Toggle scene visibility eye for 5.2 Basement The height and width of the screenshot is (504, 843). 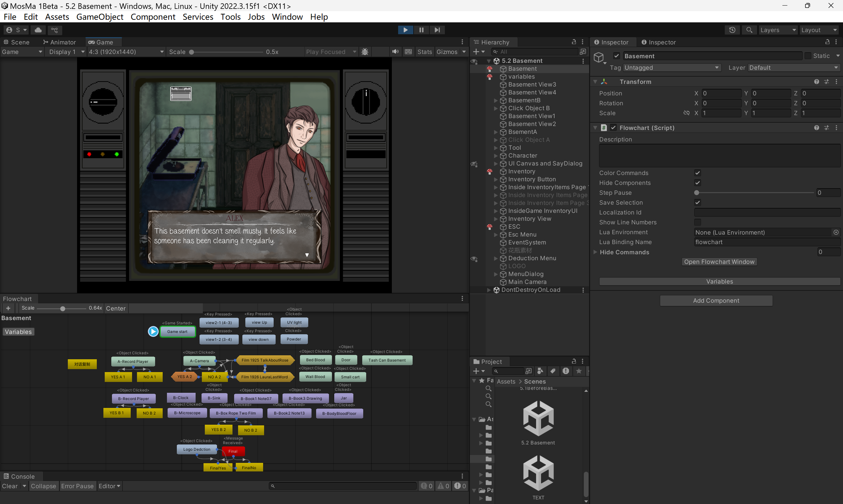coord(474,61)
